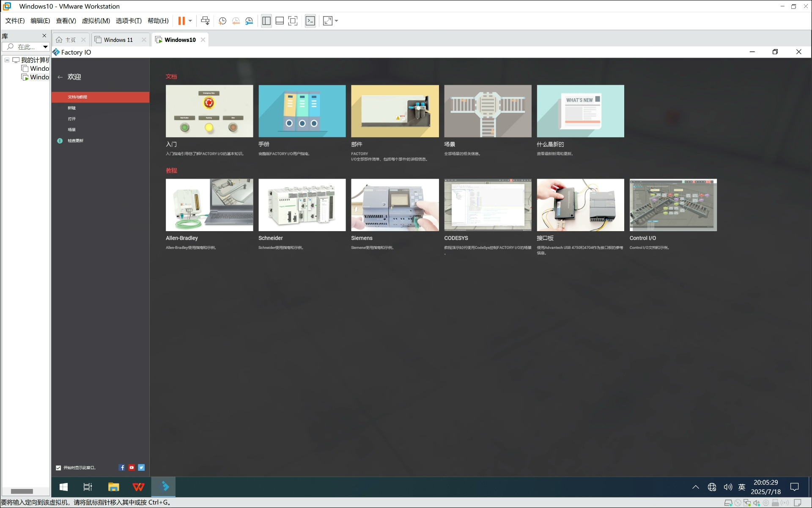Open VMware console view icon

point(310,21)
